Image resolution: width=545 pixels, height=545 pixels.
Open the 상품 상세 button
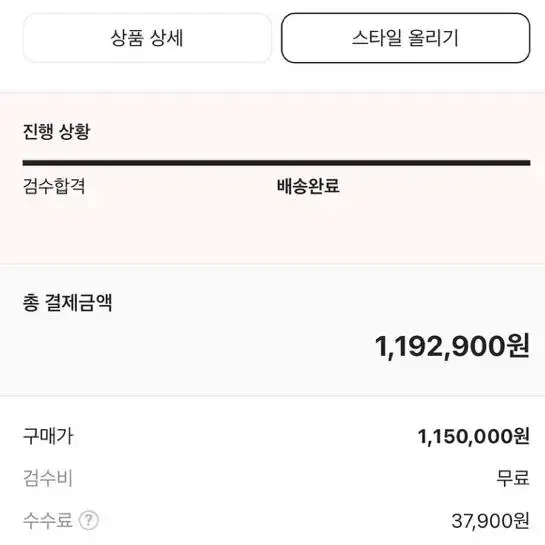pos(147,38)
